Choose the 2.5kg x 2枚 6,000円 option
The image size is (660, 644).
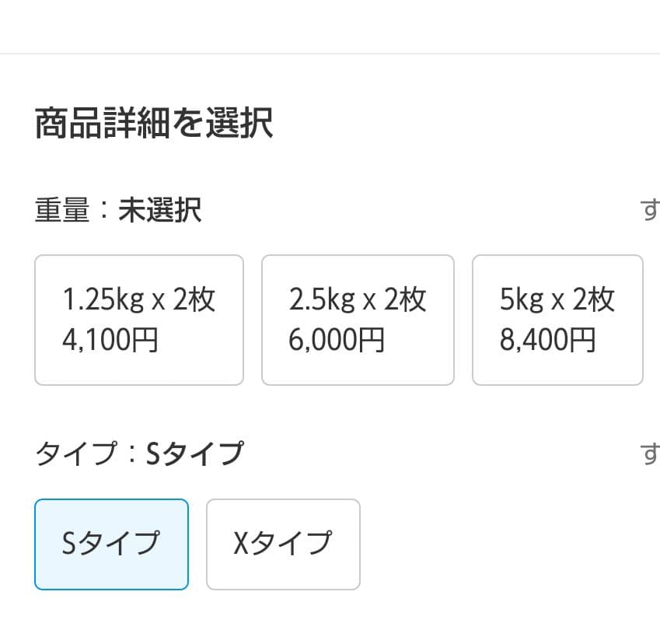358,319
